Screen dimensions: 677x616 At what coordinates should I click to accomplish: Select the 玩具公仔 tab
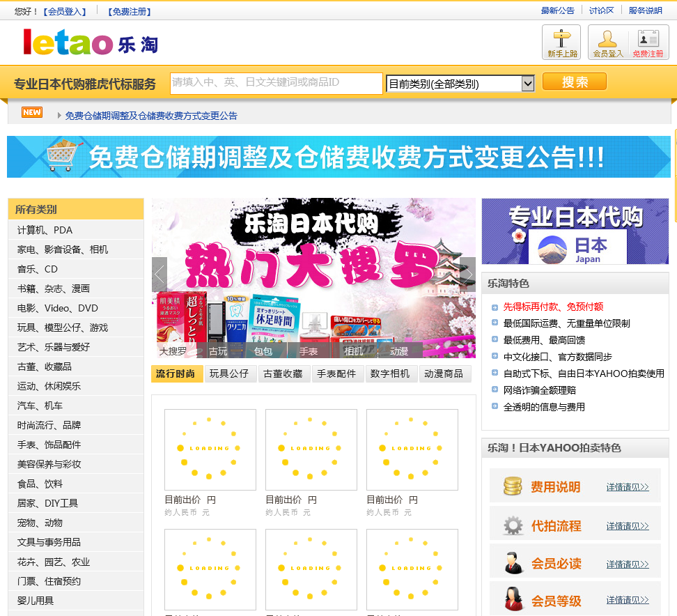coord(229,374)
